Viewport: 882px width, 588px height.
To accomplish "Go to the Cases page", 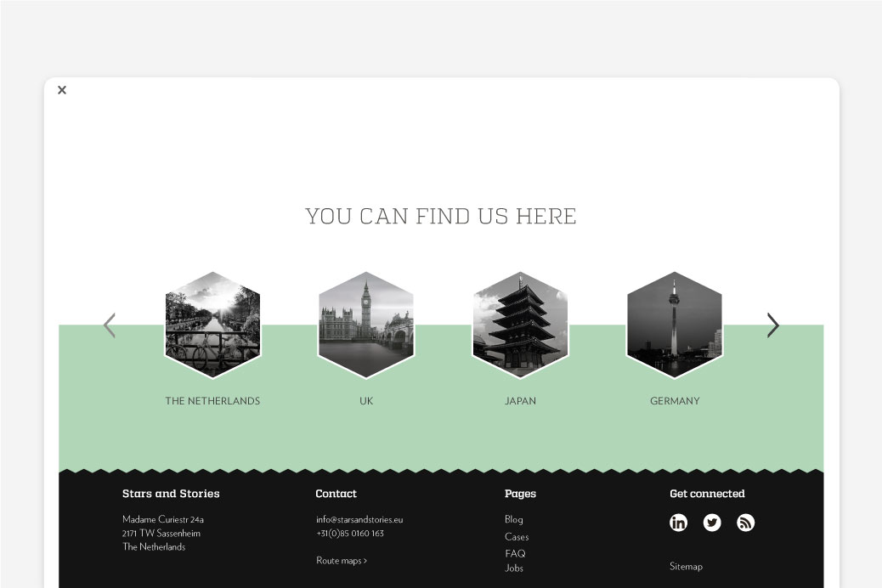I will (x=517, y=537).
